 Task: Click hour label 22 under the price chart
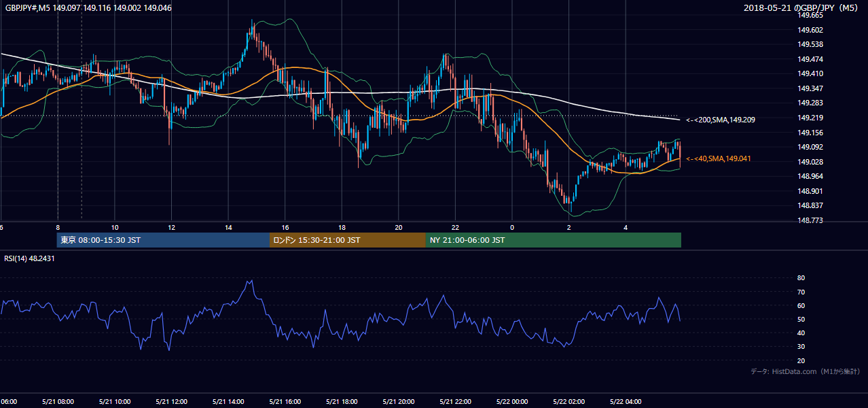[455, 228]
